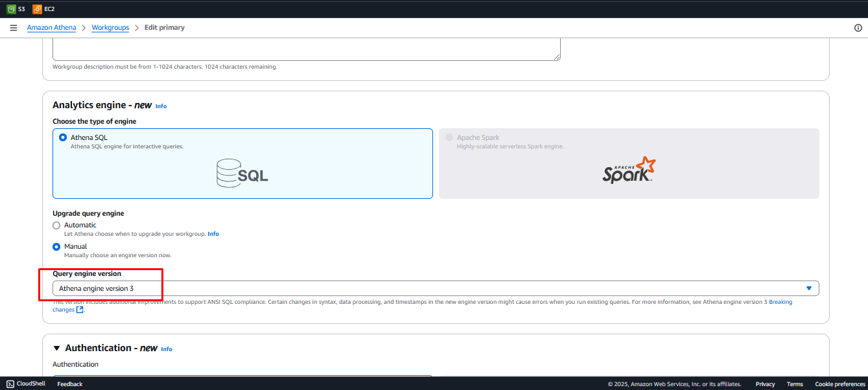
Task: Open Info link next to Analytics engine
Action: 161,106
